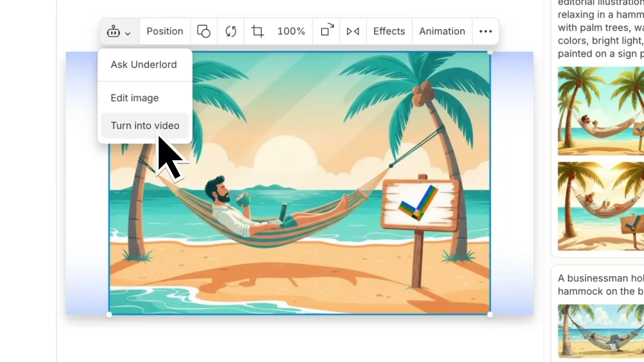This screenshot has width=644, height=362.
Task: Select second sunny hammock thumbnail
Action: point(600,206)
